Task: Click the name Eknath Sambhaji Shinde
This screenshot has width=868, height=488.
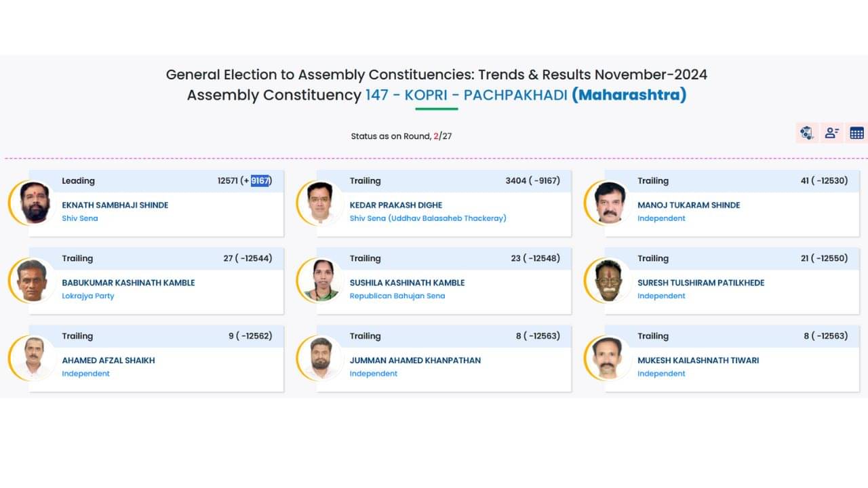Action: pyautogui.click(x=115, y=205)
